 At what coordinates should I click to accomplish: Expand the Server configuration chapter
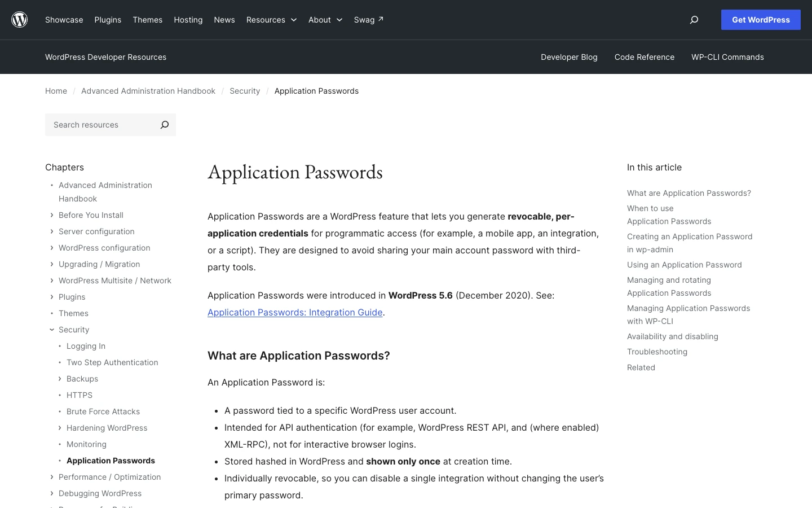point(52,231)
